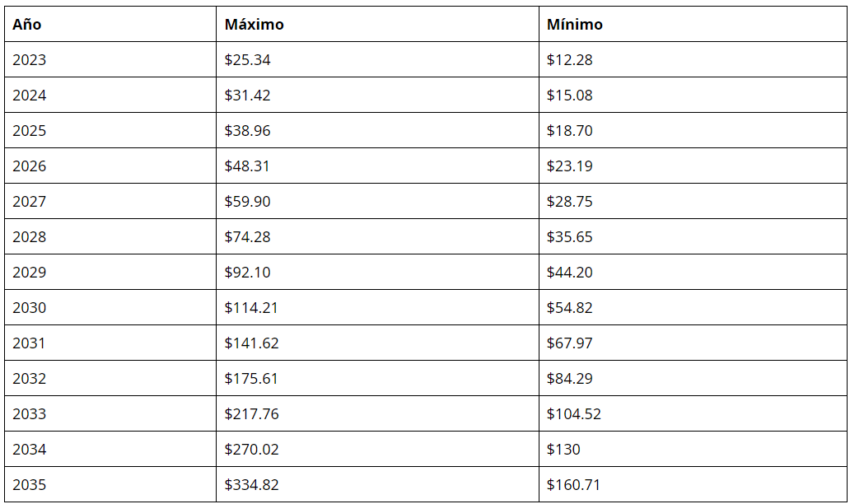Viewport: 850px width, 504px height.
Task: Select the $23.19 minimum cell
Action: (x=693, y=166)
